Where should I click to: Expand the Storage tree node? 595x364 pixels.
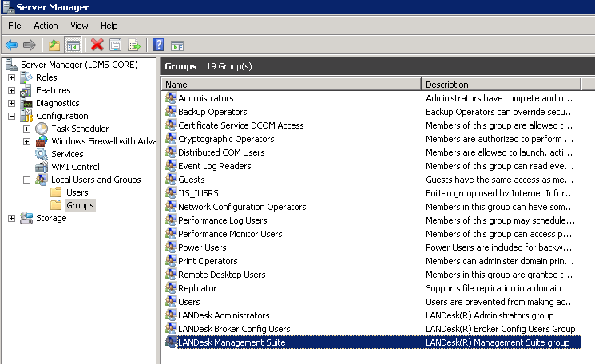pos(11,218)
